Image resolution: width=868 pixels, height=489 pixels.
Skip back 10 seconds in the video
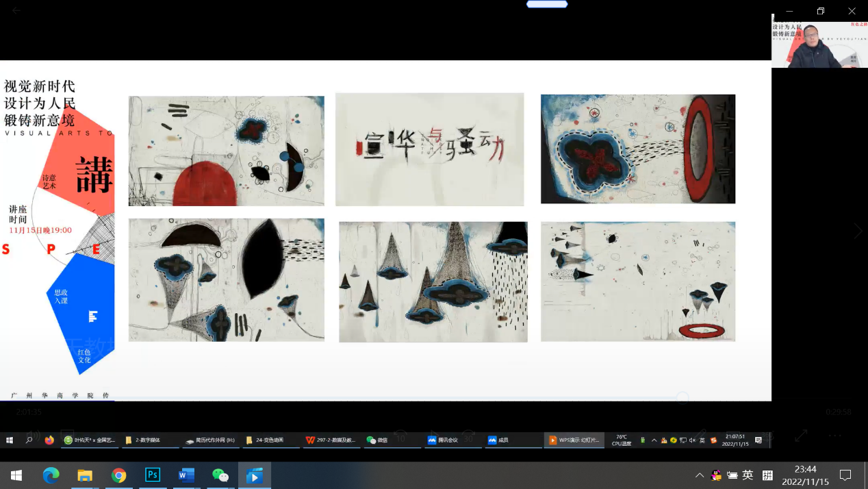pos(400,436)
